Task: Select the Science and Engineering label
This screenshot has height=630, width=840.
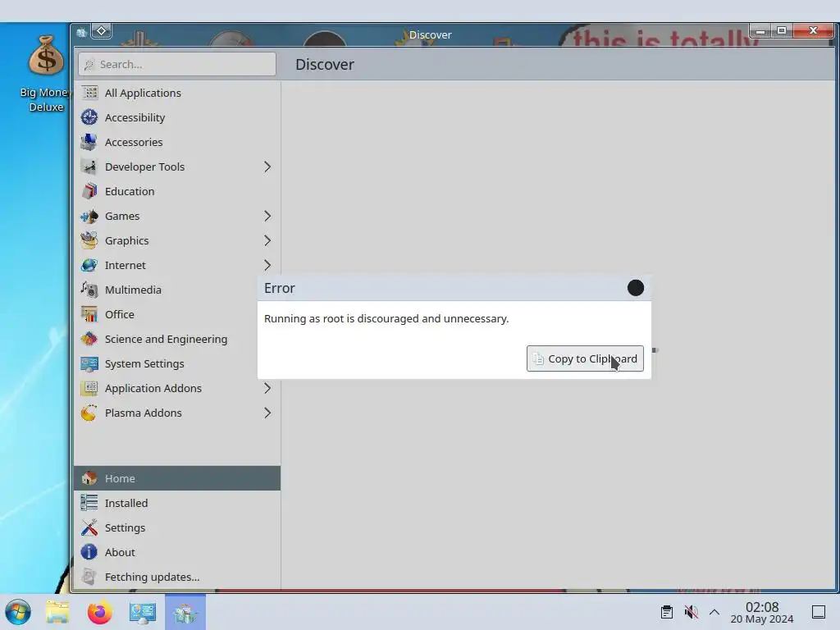Action: (x=166, y=339)
